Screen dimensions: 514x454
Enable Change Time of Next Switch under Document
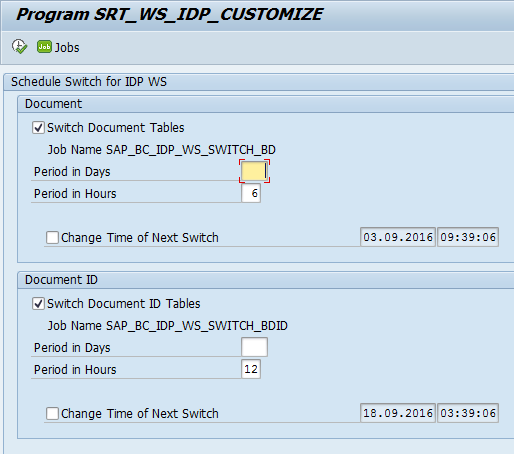pyautogui.click(x=52, y=238)
